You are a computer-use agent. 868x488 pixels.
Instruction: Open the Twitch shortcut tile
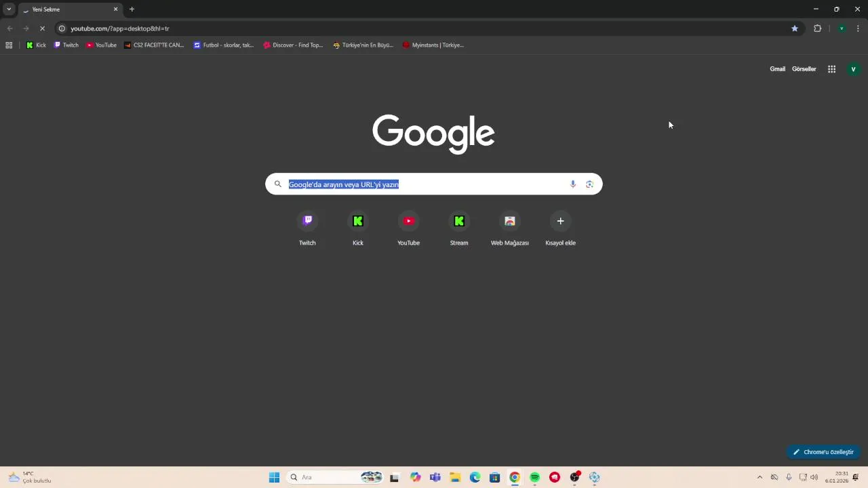point(307,228)
